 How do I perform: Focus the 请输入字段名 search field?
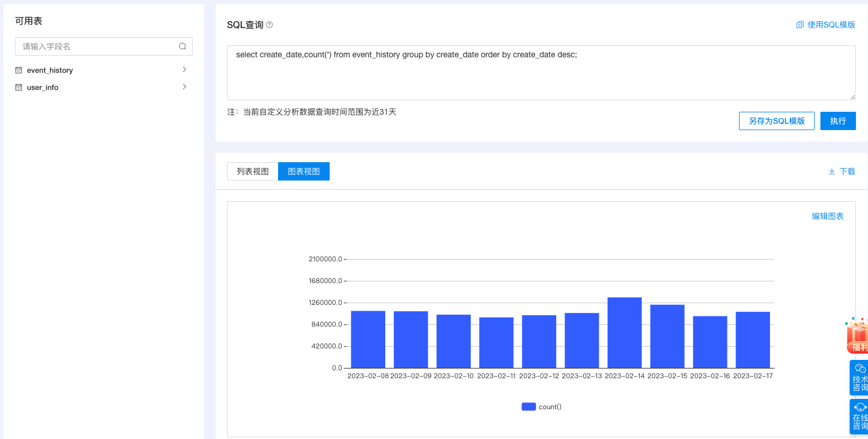click(x=104, y=46)
